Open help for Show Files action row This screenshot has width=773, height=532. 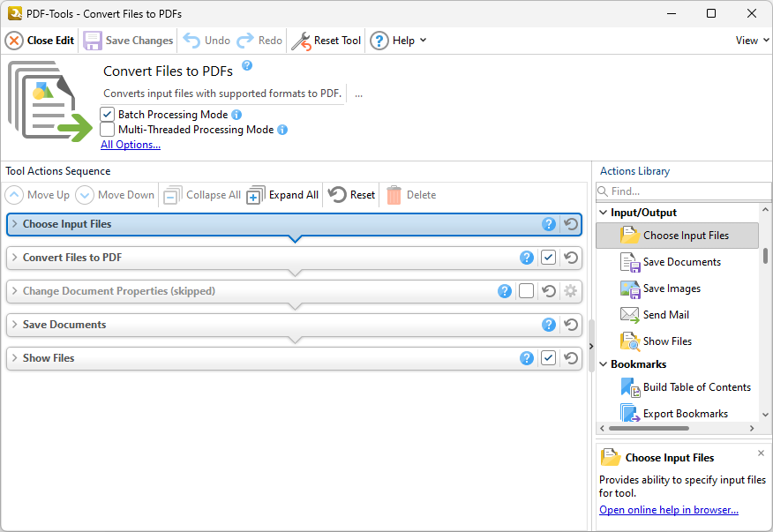pos(527,358)
